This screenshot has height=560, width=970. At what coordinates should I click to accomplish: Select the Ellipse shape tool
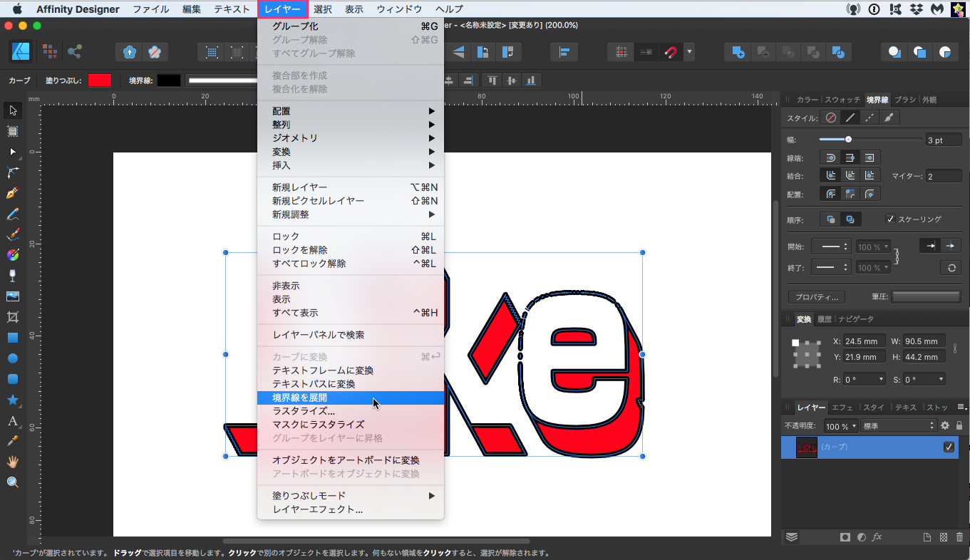click(13, 358)
